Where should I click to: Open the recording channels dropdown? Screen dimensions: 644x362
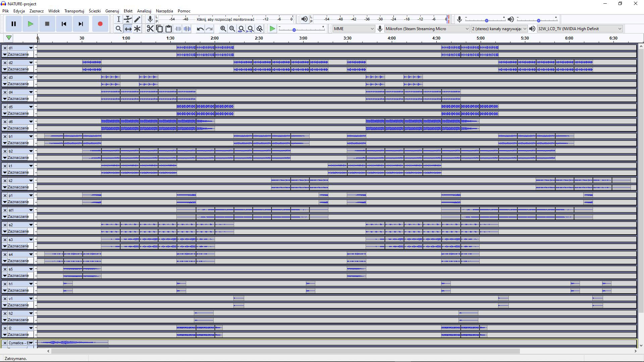click(x=499, y=29)
